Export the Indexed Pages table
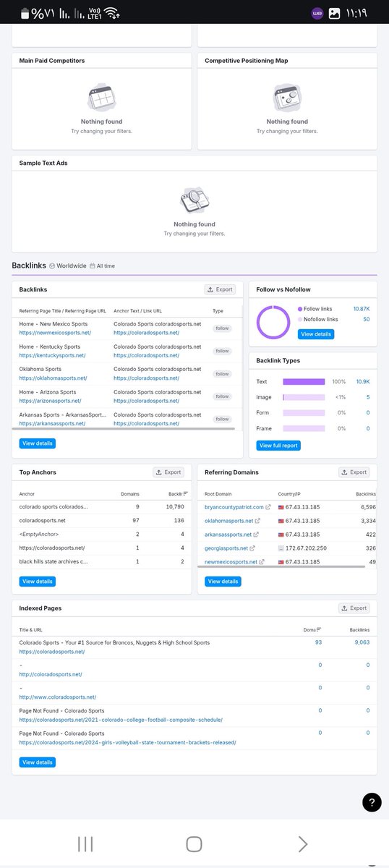 [354, 608]
